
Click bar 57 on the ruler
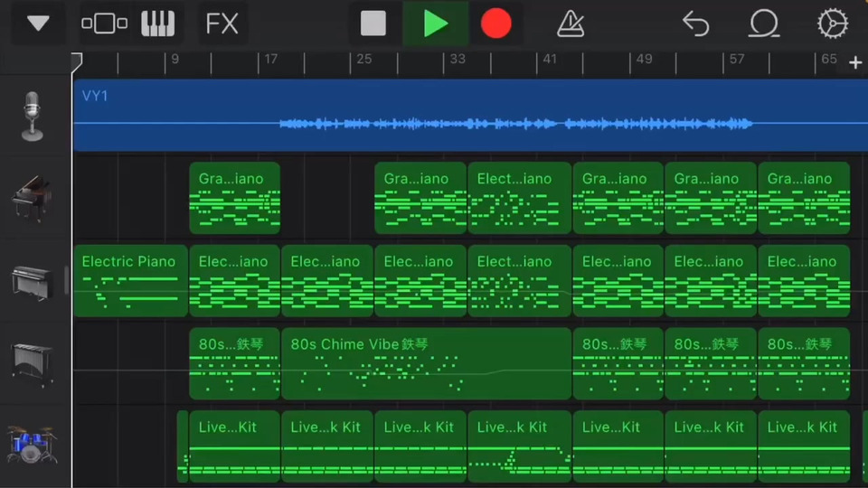[x=737, y=60]
